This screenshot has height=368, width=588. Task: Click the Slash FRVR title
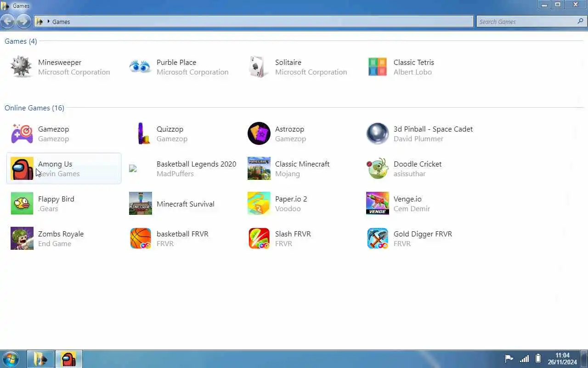tap(293, 234)
